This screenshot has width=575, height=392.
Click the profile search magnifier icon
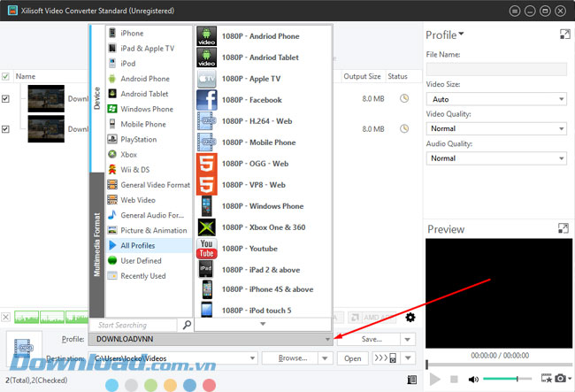[x=187, y=325]
